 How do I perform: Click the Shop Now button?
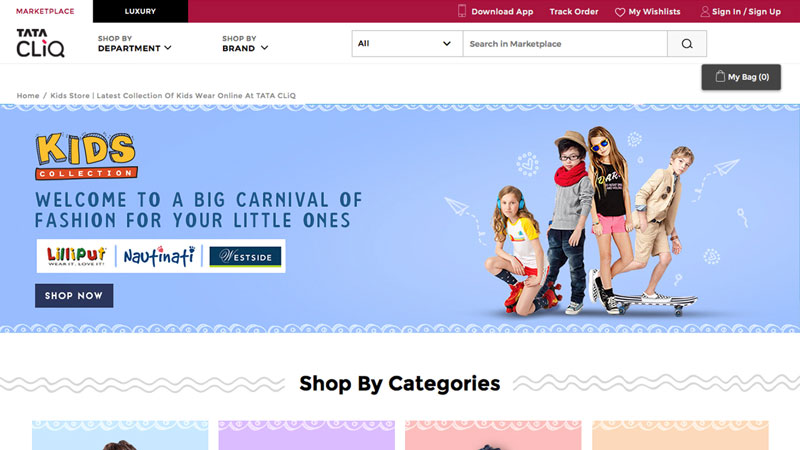[x=74, y=295]
